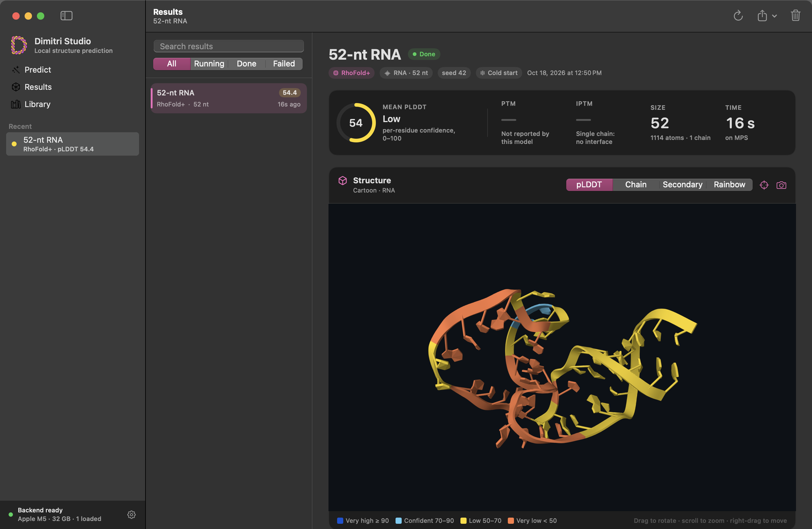812x529 pixels.
Task: Color structure by Secondary
Action: 683,185
